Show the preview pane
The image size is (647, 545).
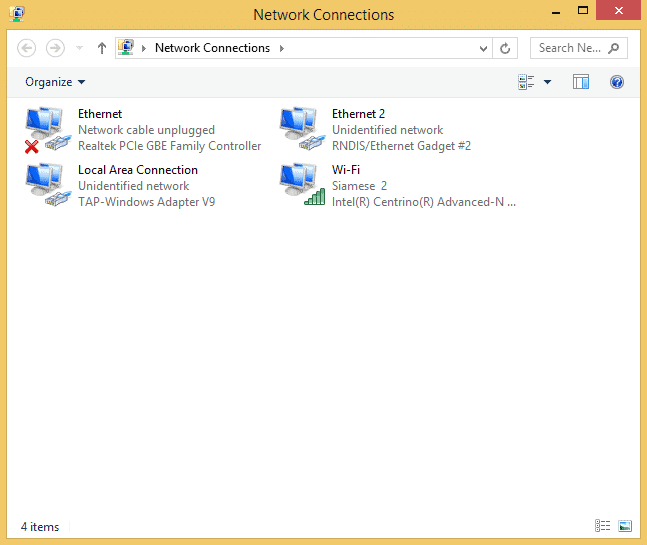coord(581,82)
